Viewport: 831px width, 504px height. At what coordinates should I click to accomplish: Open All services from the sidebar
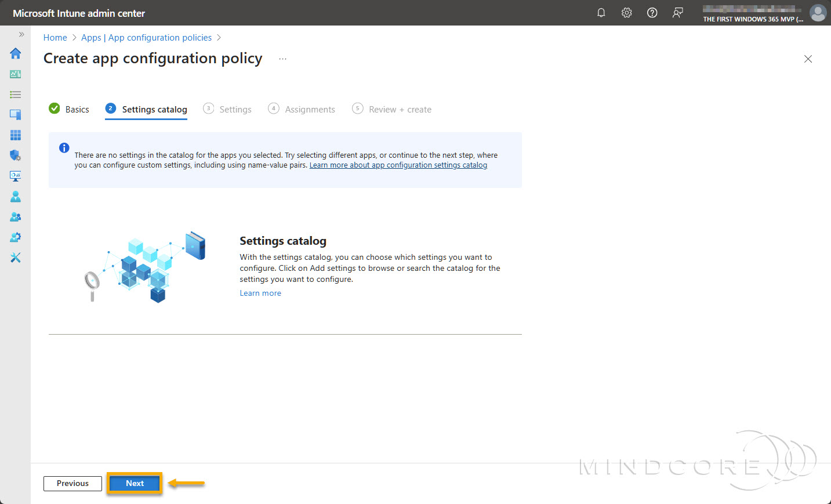tap(15, 94)
